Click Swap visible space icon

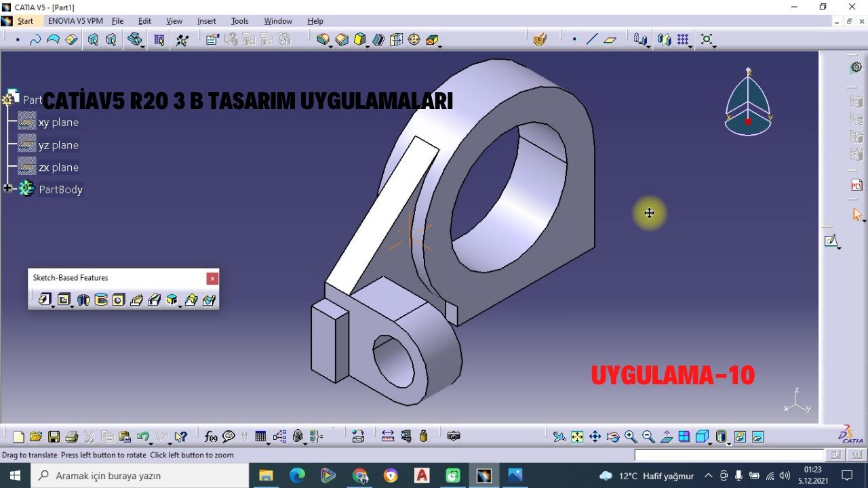(757, 436)
